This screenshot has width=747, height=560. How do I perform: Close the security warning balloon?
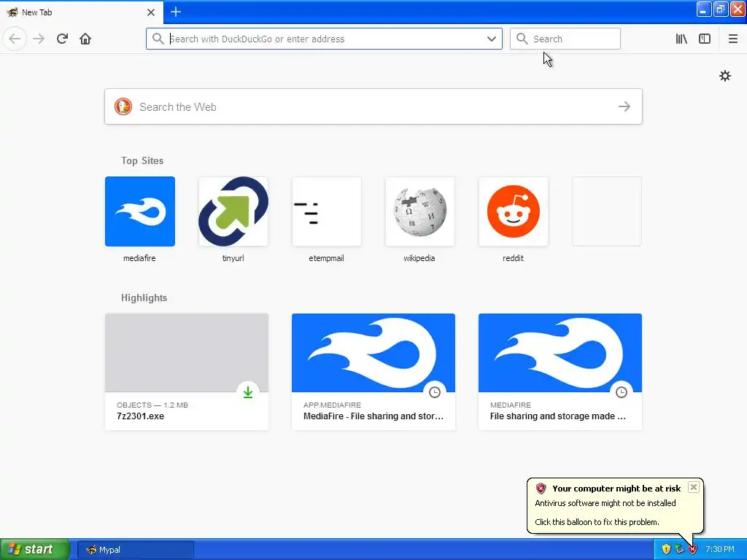pyautogui.click(x=694, y=486)
